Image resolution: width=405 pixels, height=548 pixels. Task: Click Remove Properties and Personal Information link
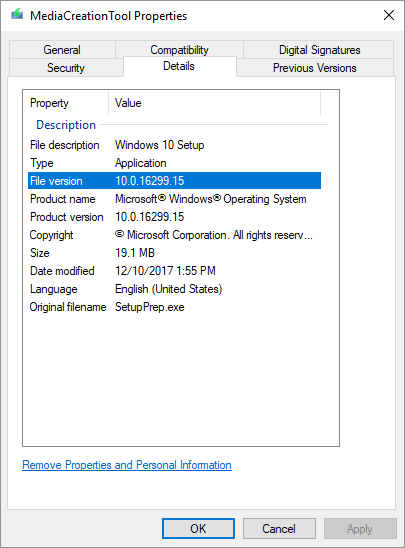(127, 465)
